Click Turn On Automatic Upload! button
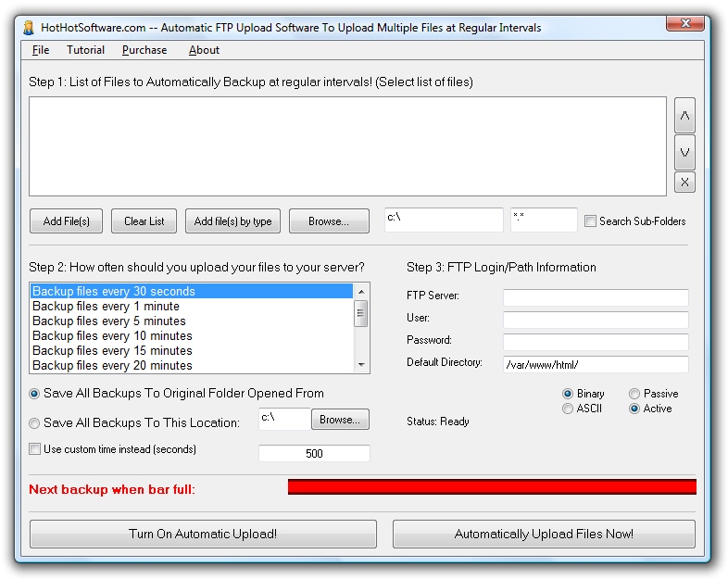This screenshot has width=728, height=579. tap(203, 534)
